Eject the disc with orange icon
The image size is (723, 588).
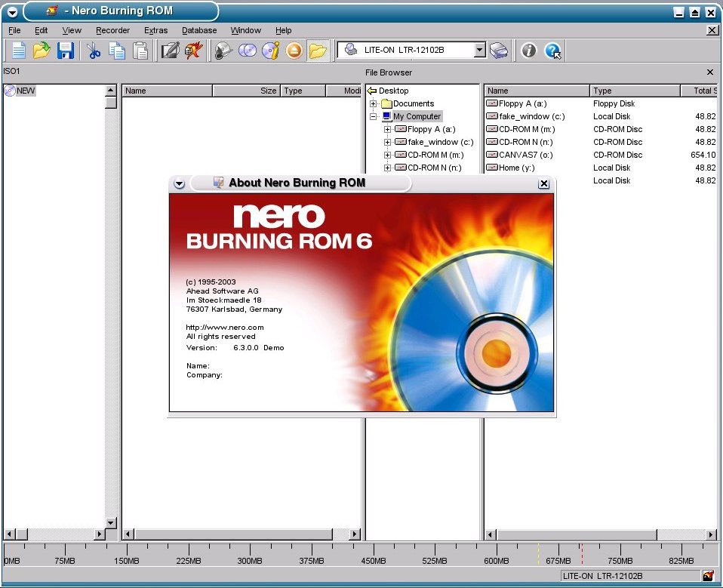(294, 51)
